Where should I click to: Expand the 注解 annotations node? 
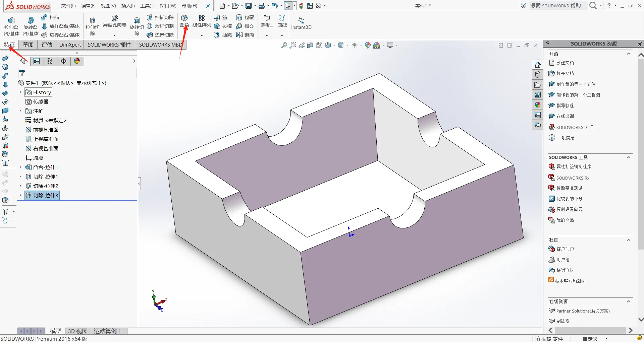pyautogui.click(x=20, y=111)
